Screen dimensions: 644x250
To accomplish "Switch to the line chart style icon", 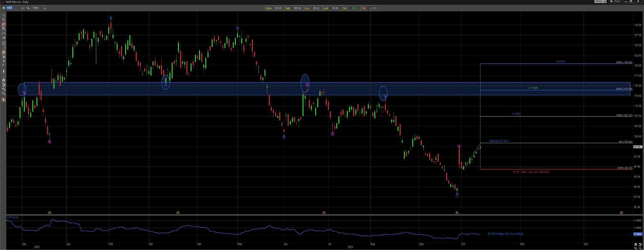I will tap(4, 33).
